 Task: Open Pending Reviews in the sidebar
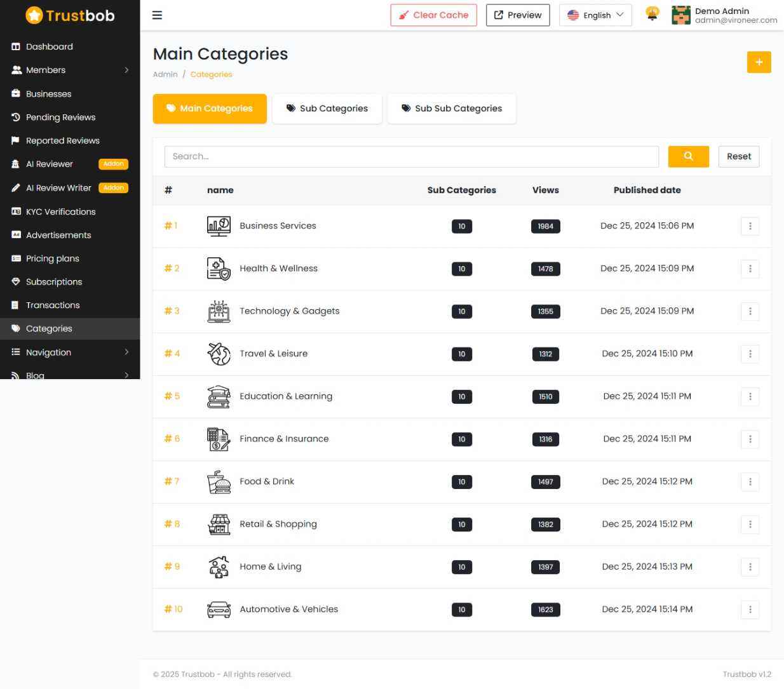[70, 117]
